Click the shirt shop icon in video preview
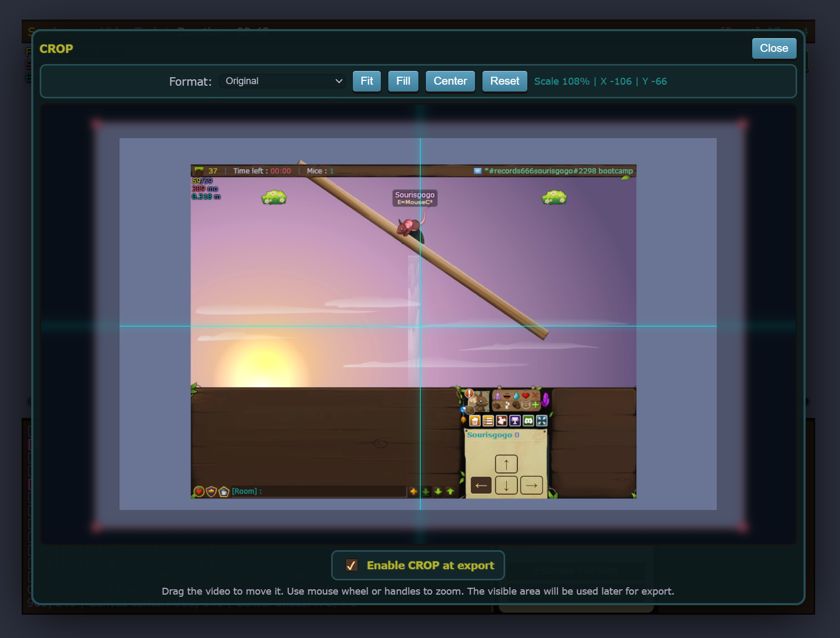The width and height of the screenshot is (840, 638). (x=501, y=421)
